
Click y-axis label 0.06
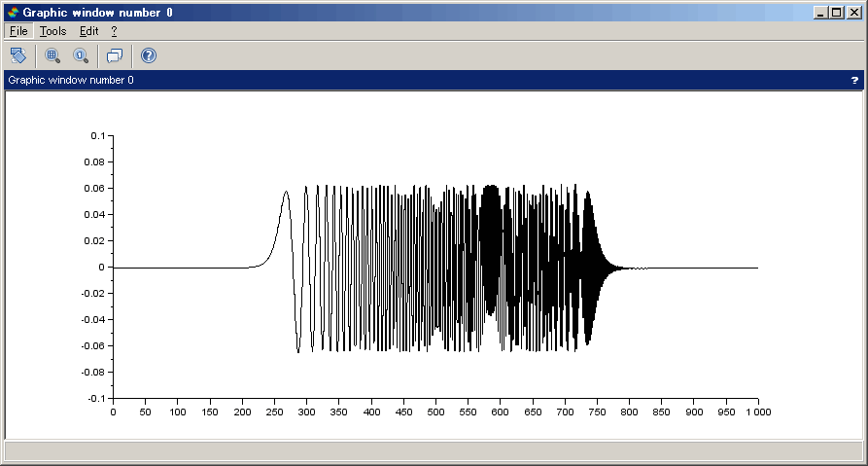(94, 189)
